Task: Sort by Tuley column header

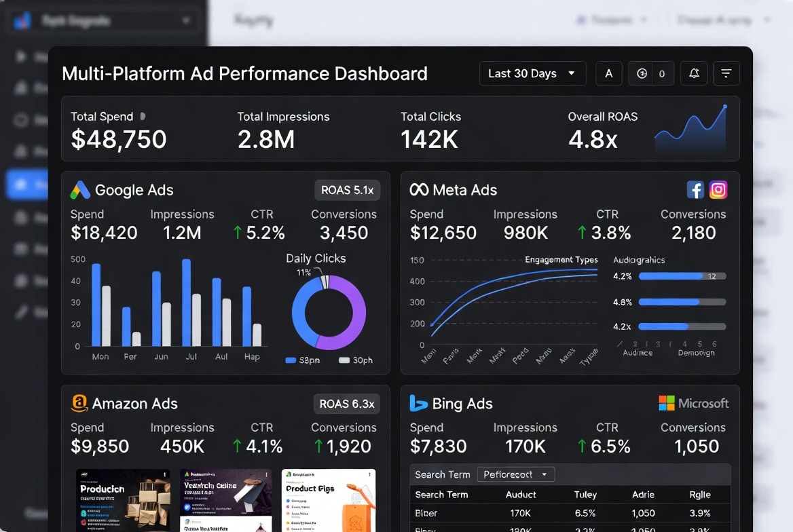Action: click(585, 495)
